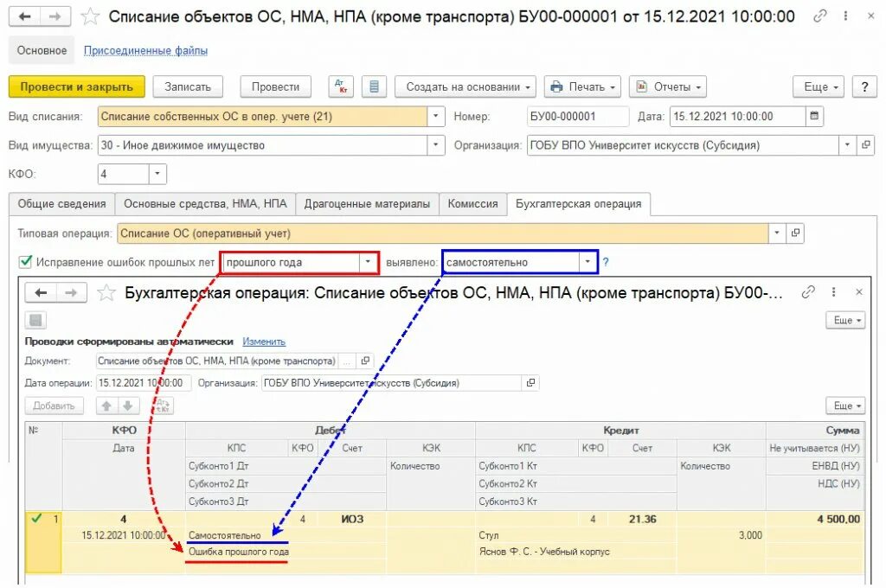The height and width of the screenshot is (588, 886).
Task: Select Основное section at top
Action: pyautogui.click(x=42, y=50)
